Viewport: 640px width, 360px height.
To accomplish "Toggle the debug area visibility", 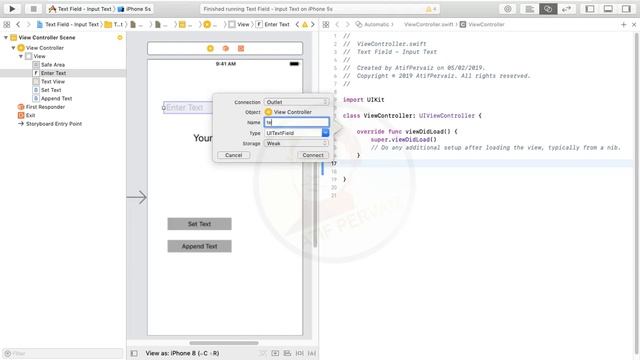I will [608, 9].
